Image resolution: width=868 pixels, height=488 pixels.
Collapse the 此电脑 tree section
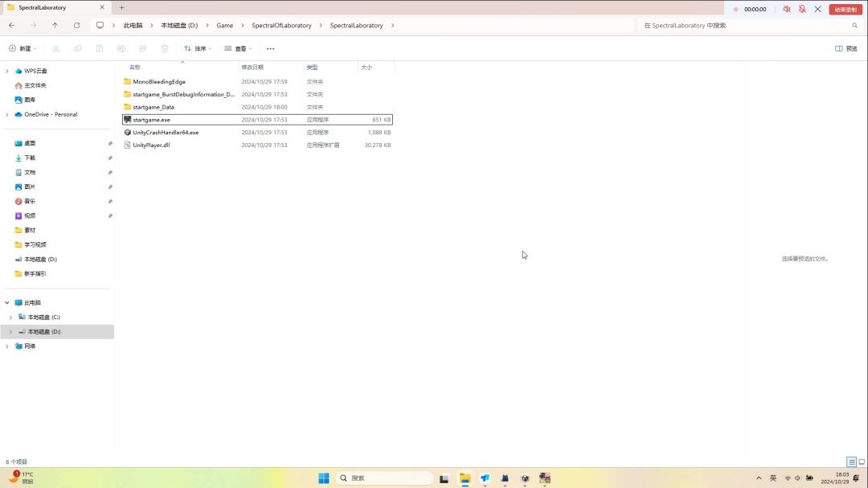(7, 303)
